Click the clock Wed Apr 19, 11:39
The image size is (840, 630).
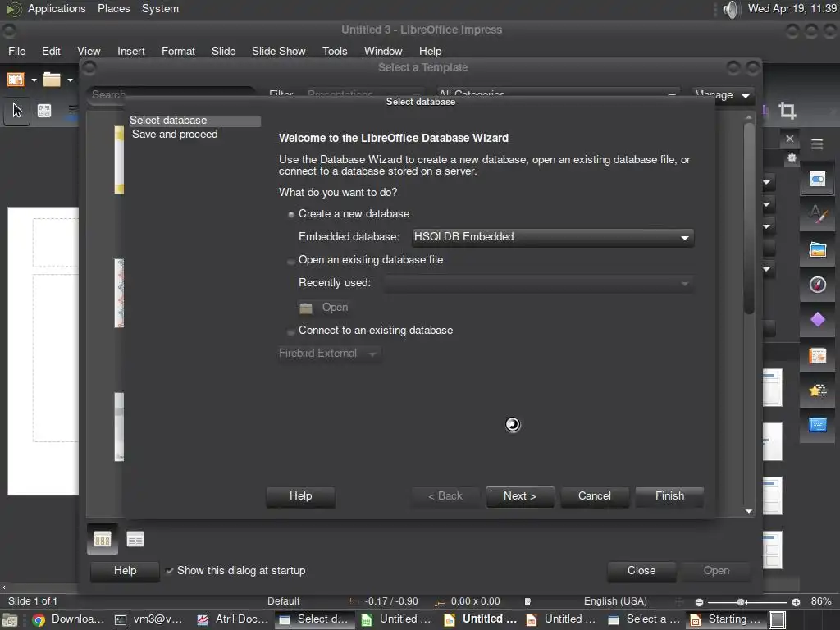coord(792,8)
